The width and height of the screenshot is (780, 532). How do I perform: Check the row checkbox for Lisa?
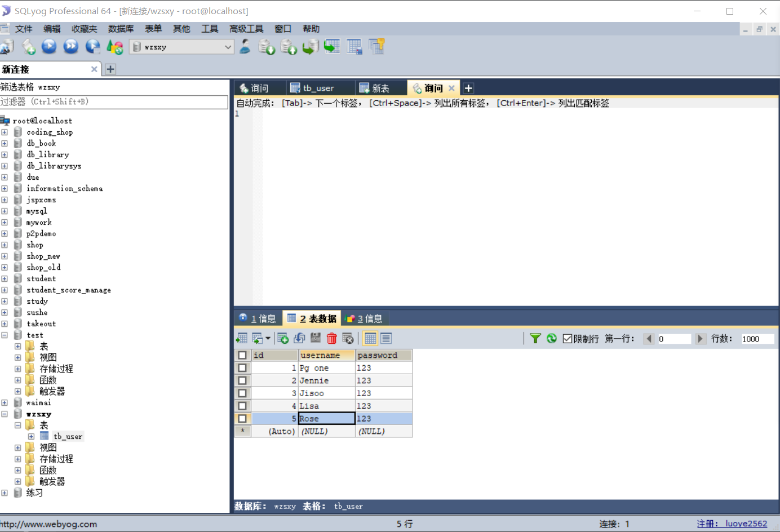click(242, 406)
